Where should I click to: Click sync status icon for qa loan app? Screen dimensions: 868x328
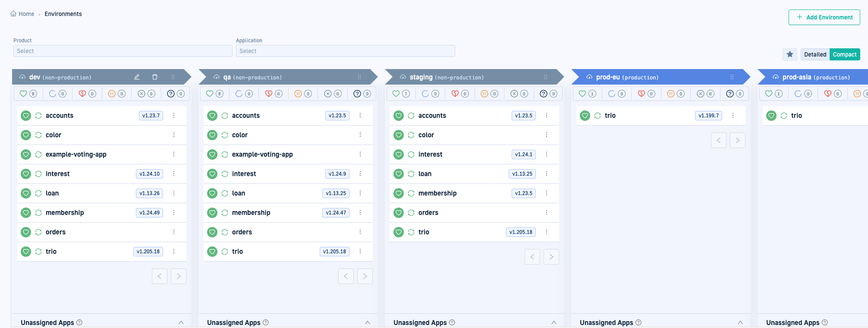click(x=225, y=193)
